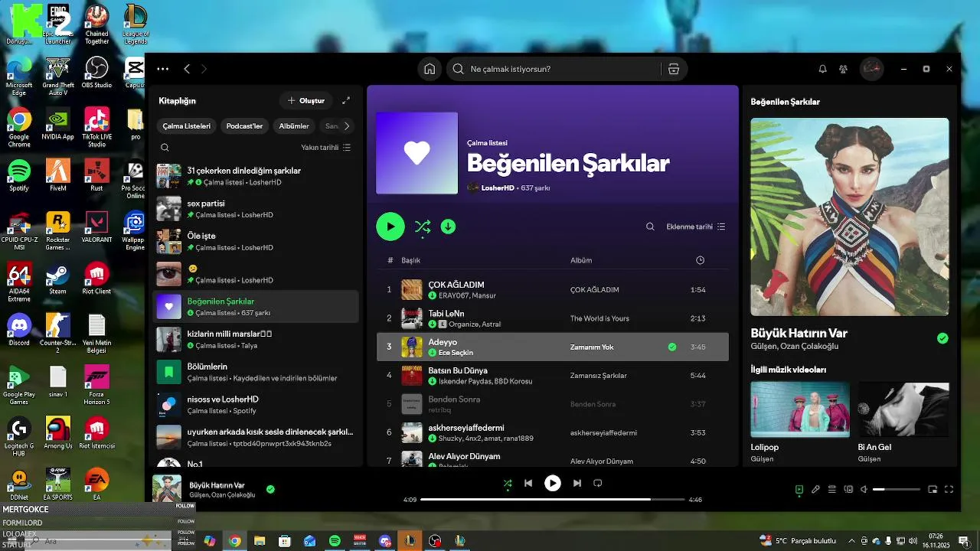Expand hidden system tray icons chevron

pyautogui.click(x=852, y=540)
